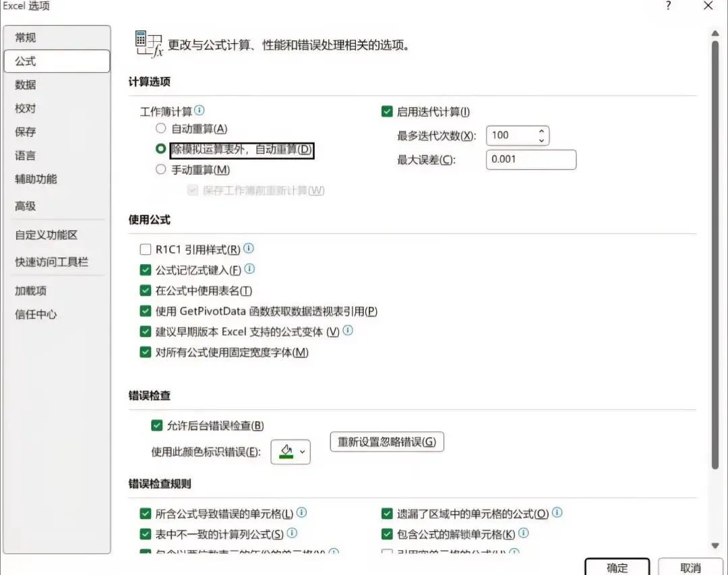
Task: Click the scrollbar down arrow
Action: coord(715,546)
